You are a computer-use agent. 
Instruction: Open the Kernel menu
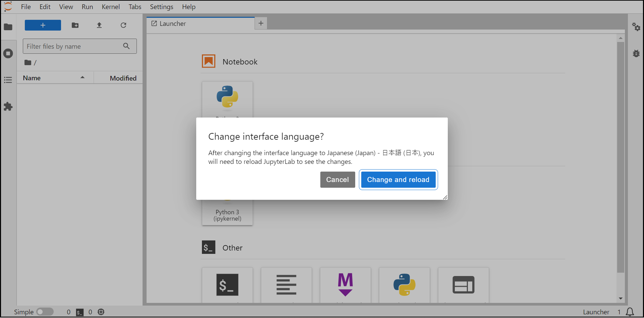point(111,7)
